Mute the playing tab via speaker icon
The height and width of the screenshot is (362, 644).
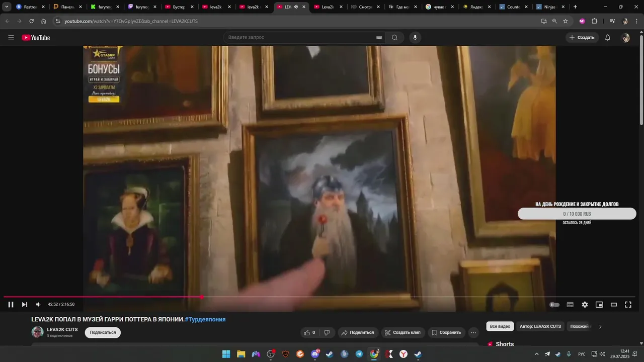tap(296, 7)
